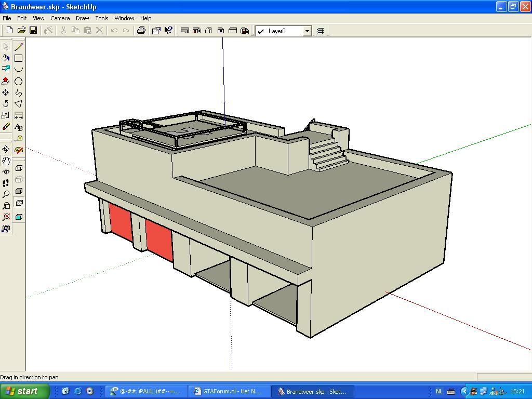
Task: Toggle Shaded with Textures display mode
Action: [x=19, y=203]
